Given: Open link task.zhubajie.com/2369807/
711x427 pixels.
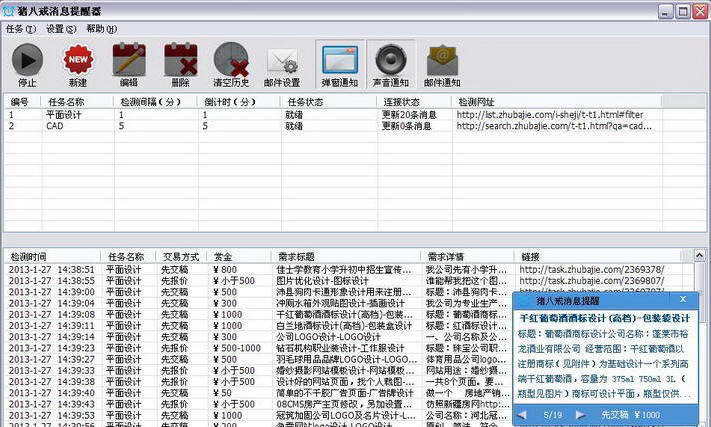Looking at the screenshot, I should [x=592, y=281].
